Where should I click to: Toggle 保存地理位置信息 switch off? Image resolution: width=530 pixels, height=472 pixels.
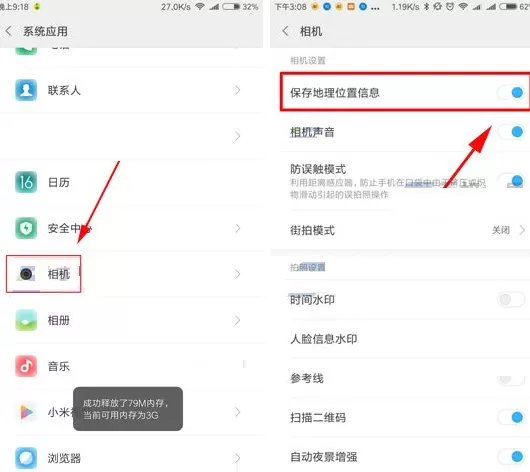[511, 92]
